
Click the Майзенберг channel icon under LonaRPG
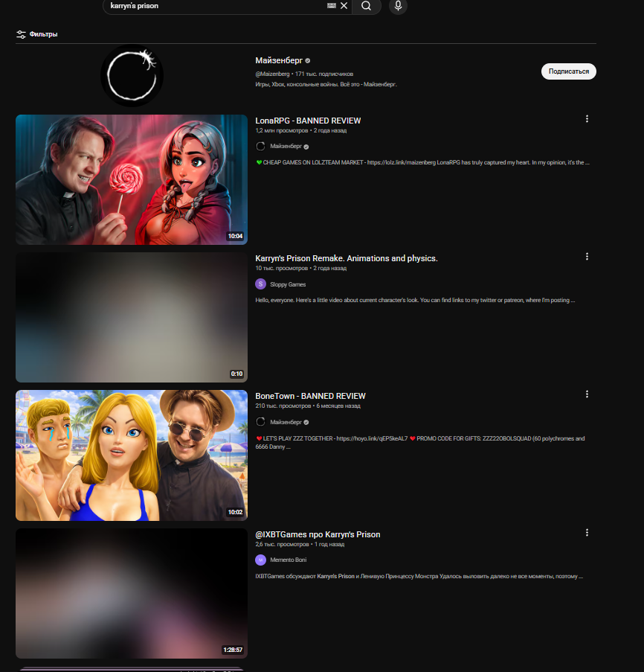(x=260, y=147)
